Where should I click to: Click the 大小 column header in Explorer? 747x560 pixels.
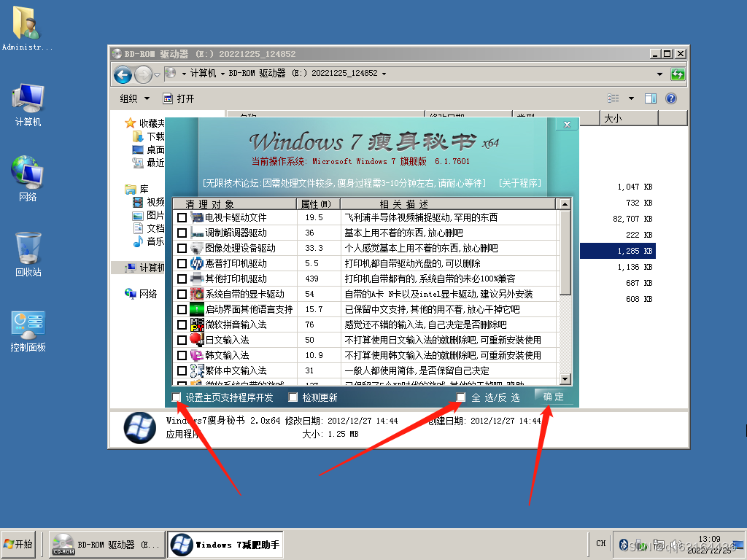tap(628, 118)
